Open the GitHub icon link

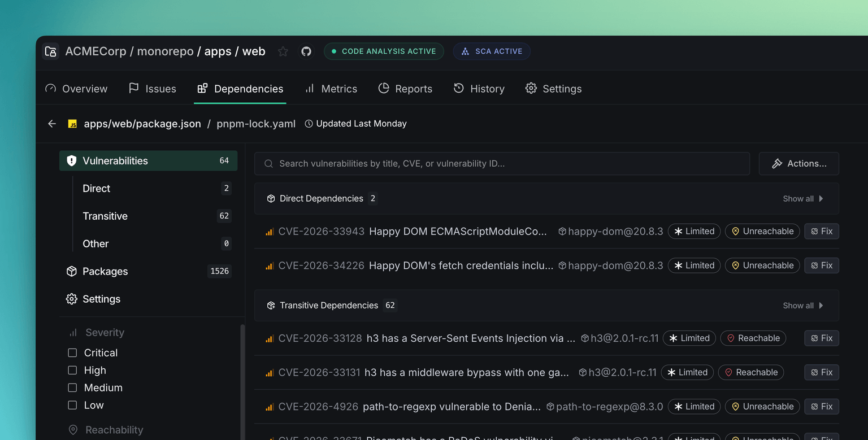[306, 51]
